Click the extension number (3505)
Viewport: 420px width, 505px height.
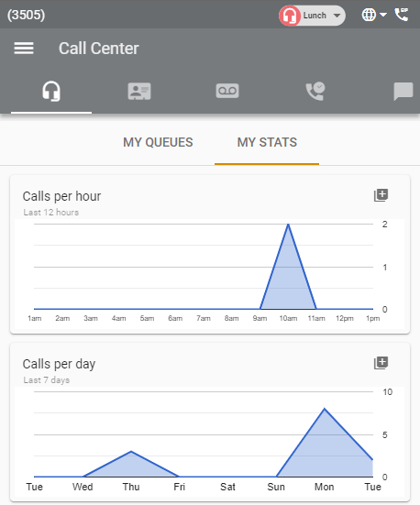coord(26,15)
